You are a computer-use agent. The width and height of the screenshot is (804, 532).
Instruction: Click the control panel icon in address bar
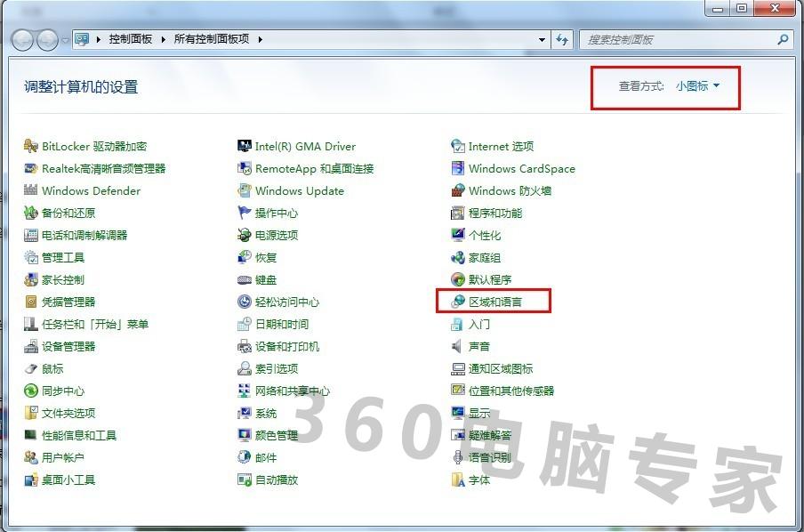[x=82, y=39]
